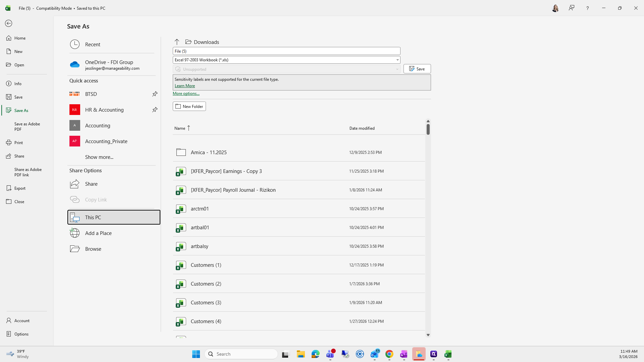Click the file name input field
Viewport: 644px width, 362px height.
point(286,51)
